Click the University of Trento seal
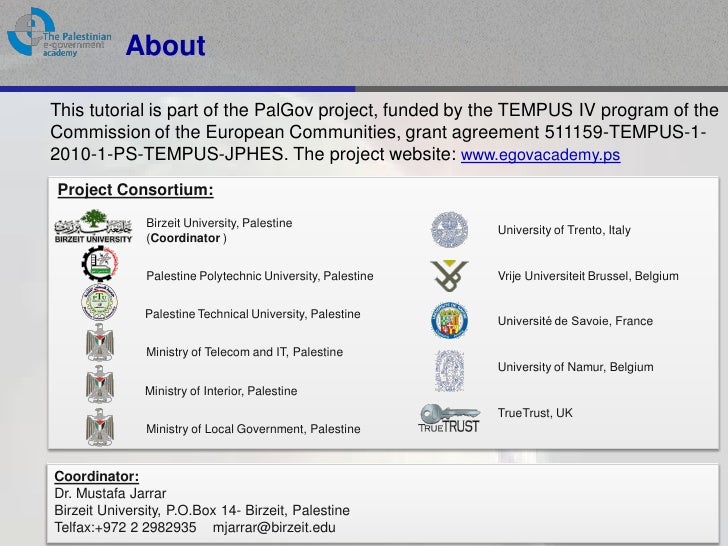The height and width of the screenshot is (546, 728). 449,229
